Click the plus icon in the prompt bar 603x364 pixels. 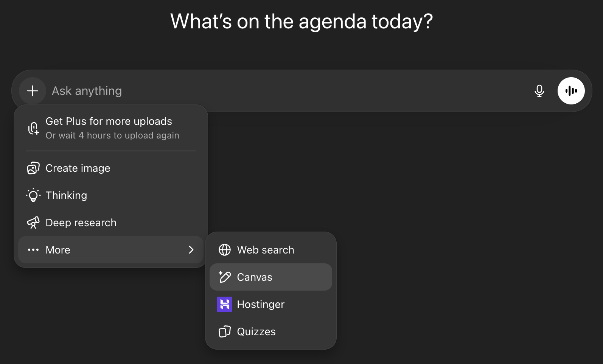pyautogui.click(x=32, y=91)
